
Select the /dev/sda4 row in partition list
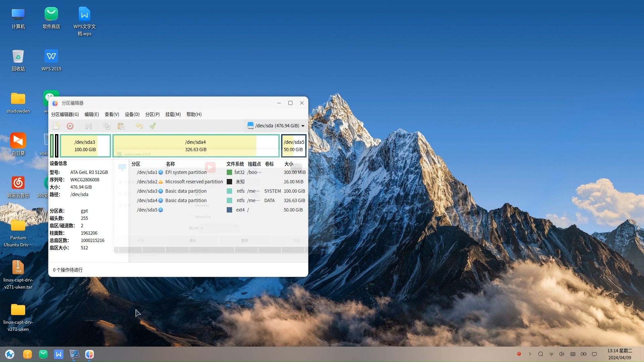pyautogui.click(x=218, y=200)
